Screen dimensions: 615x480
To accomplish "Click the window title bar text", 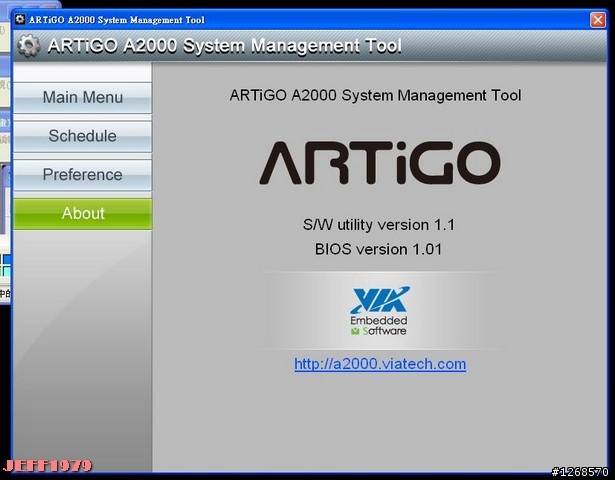I will (x=117, y=20).
